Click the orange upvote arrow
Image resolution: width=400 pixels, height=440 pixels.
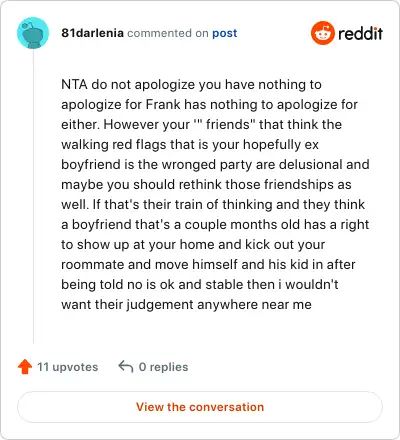pyautogui.click(x=25, y=367)
